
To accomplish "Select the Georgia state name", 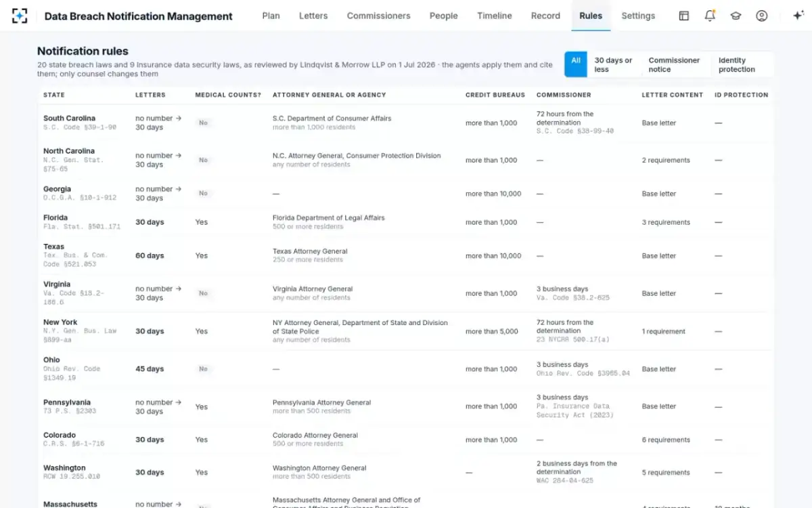I will point(57,189).
